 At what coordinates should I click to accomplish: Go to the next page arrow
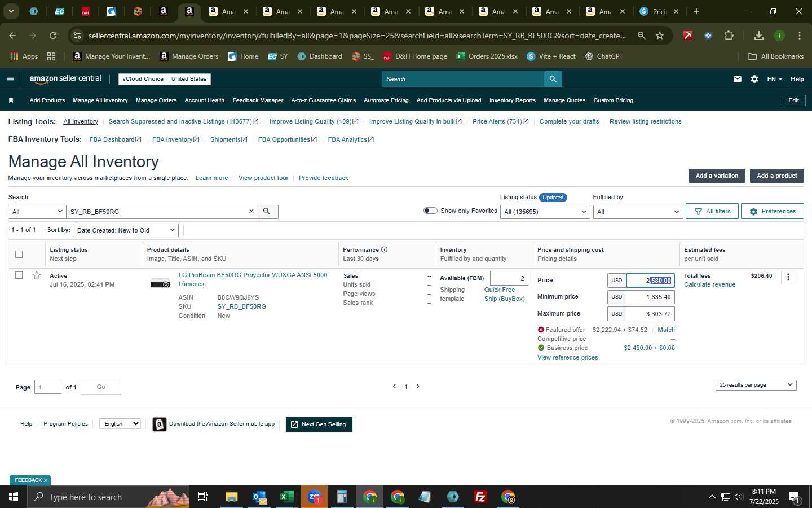pyautogui.click(x=418, y=387)
